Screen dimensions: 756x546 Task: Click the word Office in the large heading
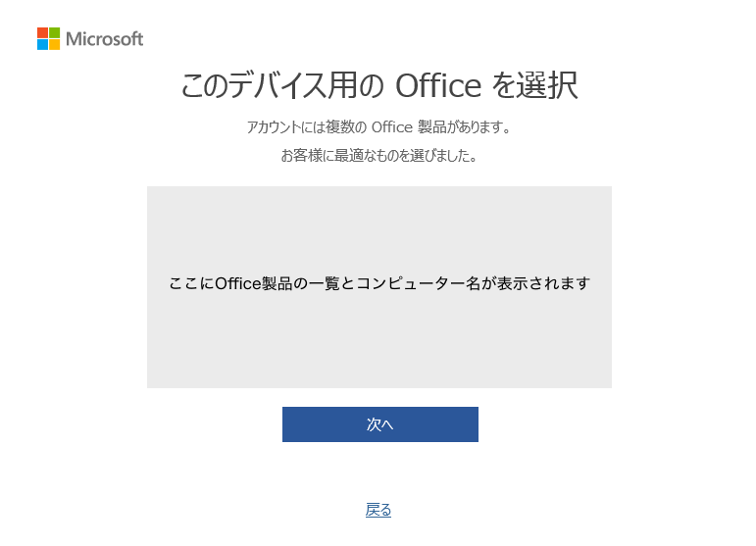coord(438,86)
